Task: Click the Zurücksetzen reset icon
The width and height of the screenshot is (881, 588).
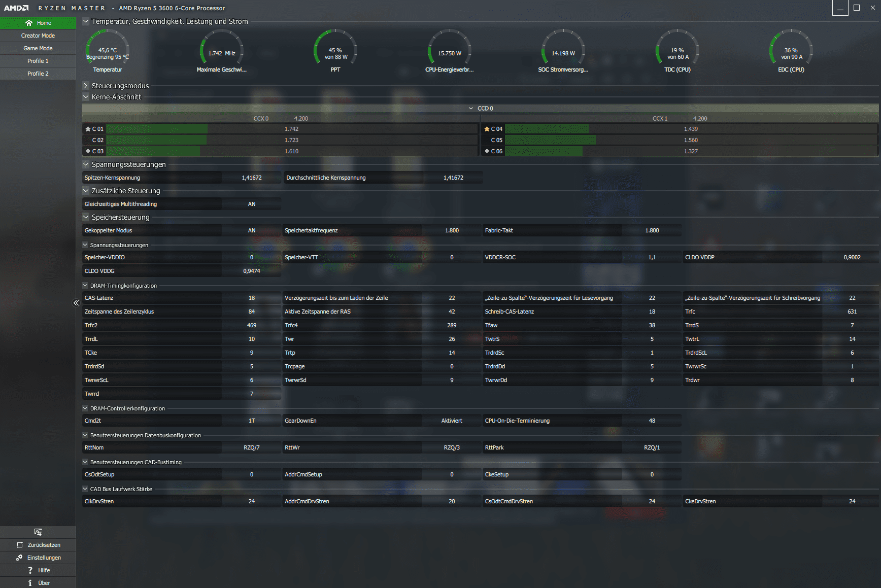Action: click(20, 545)
